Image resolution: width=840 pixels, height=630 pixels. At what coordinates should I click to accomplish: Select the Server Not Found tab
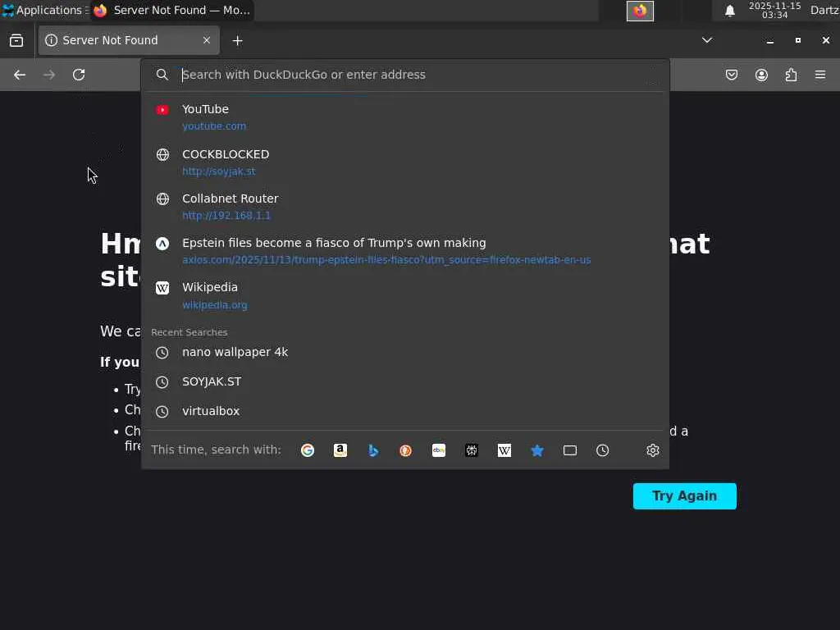129,40
